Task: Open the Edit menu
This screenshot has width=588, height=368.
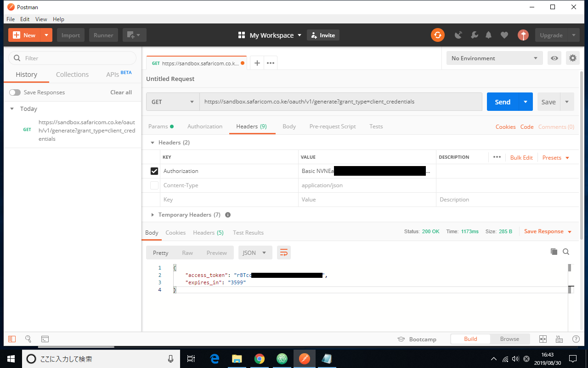Action: pyautogui.click(x=25, y=19)
